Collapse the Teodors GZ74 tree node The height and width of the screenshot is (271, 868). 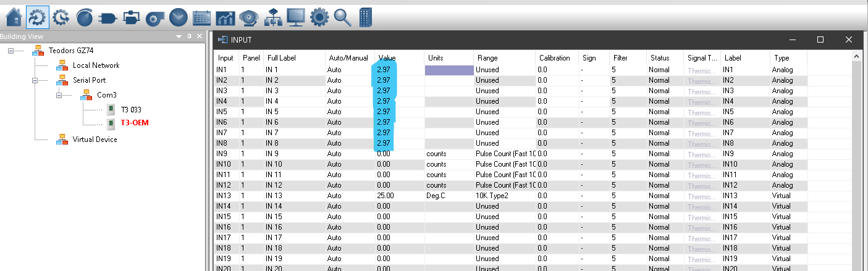pyautogui.click(x=11, y=51)
